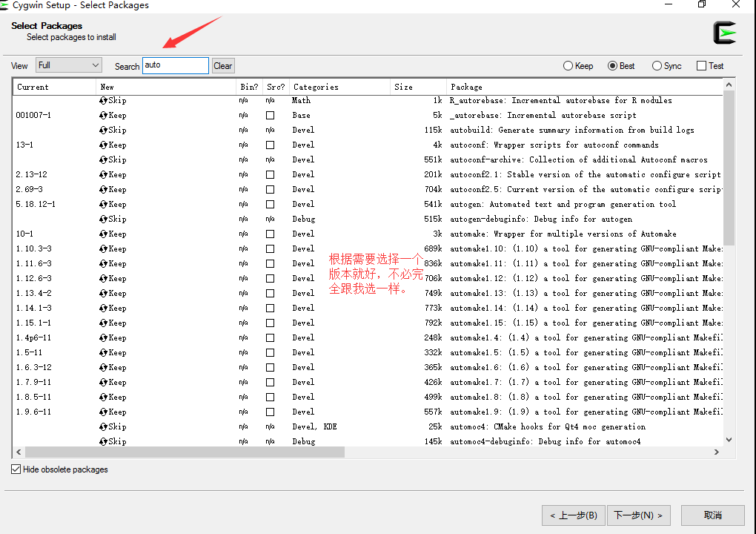Cycle the action icon for automake1.10
This screenshot has width=756, height=534.
(103, 249)
